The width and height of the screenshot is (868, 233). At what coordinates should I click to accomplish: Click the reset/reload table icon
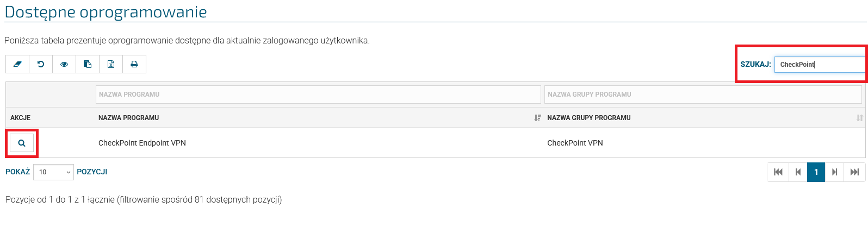click(41, 64)
